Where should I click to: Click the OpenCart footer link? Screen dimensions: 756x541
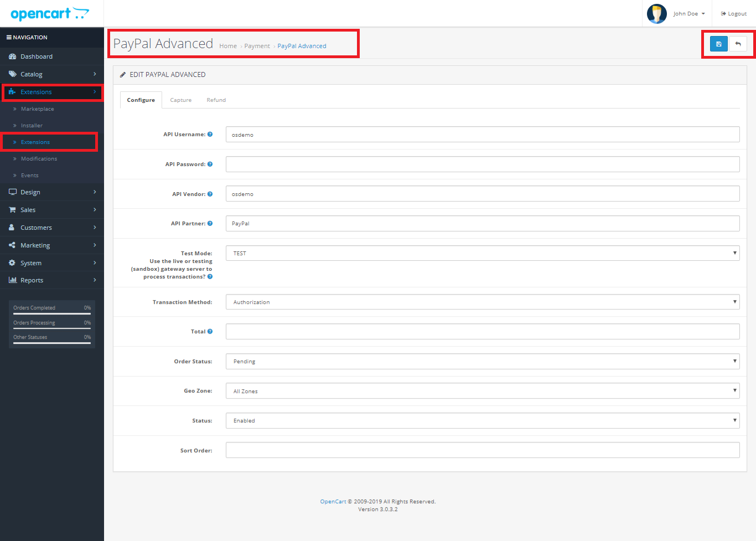pos(333,502)
